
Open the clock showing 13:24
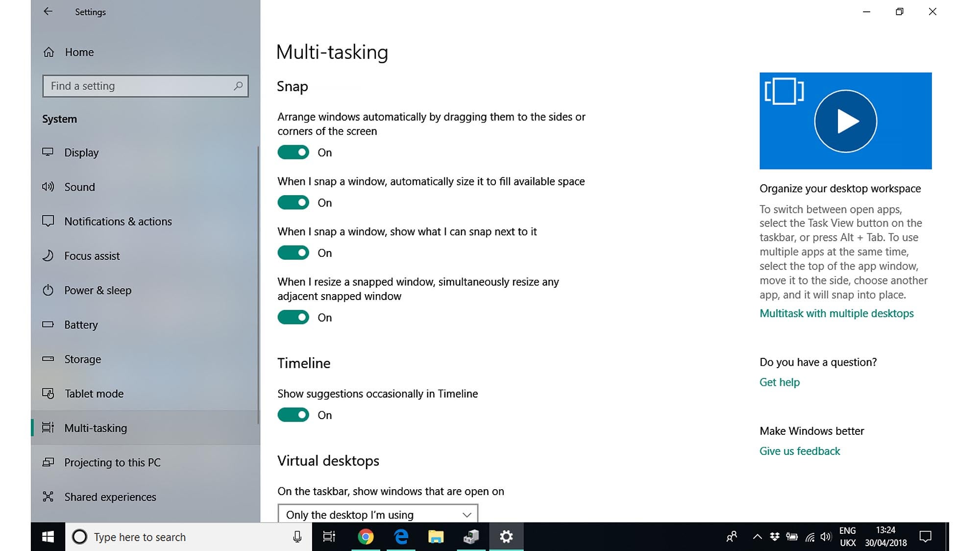[x=886, y=537]
